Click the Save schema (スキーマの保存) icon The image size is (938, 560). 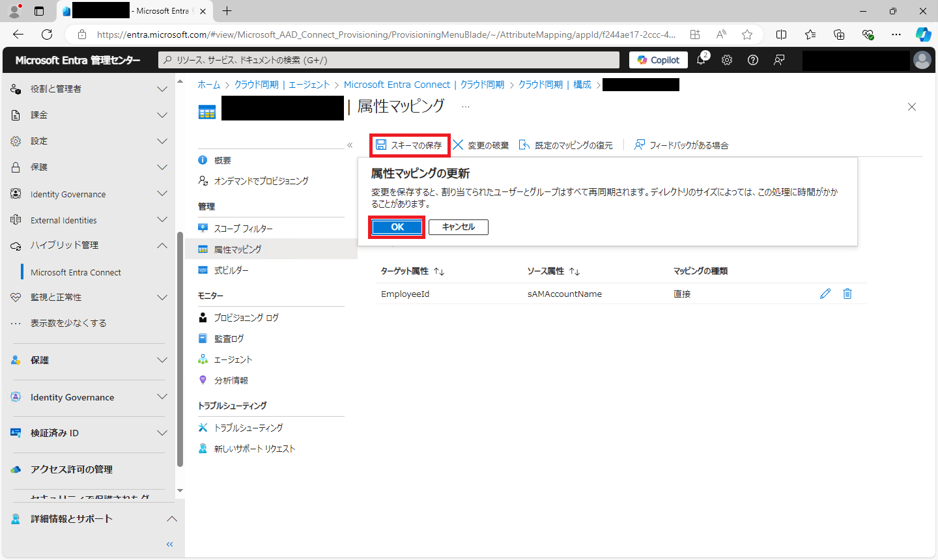pyautogui.click(x=381, y=145)
